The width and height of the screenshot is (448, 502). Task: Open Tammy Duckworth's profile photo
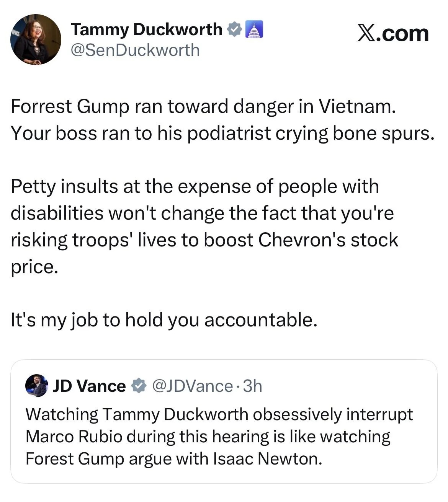coord(36,39)
